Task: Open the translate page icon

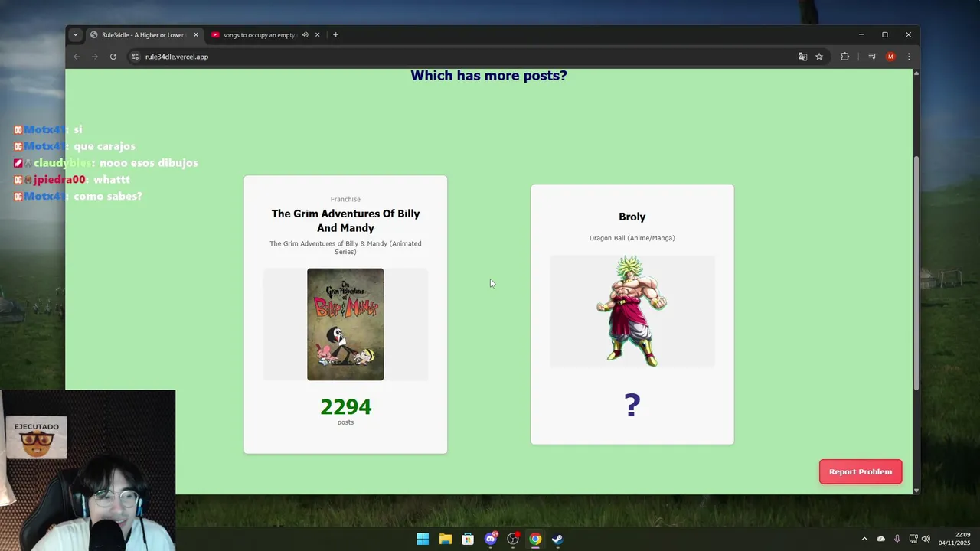Action: coord(802,57)
